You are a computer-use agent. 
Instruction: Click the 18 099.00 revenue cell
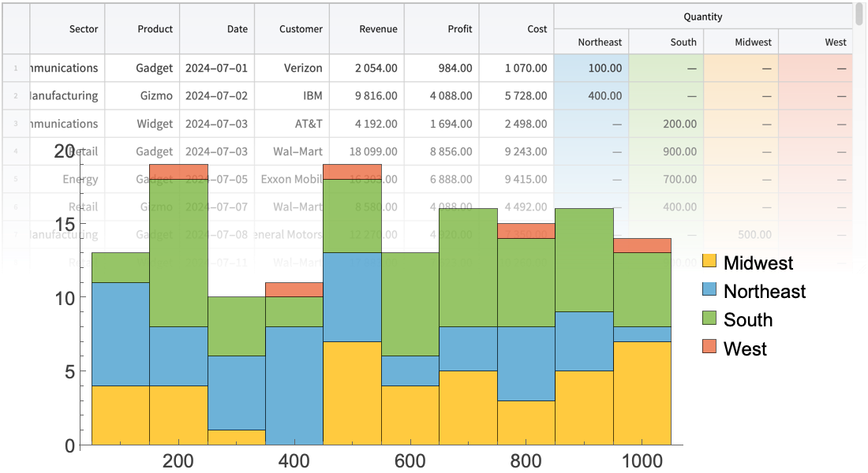(x=367, y=151)
